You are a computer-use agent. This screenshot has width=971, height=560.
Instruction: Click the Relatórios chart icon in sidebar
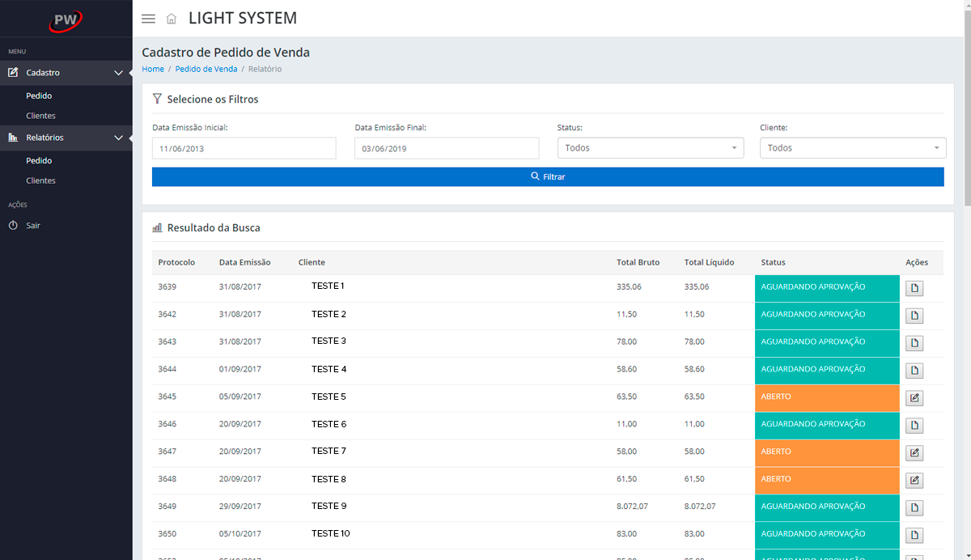pyautogui.click(x=13, y=138)
